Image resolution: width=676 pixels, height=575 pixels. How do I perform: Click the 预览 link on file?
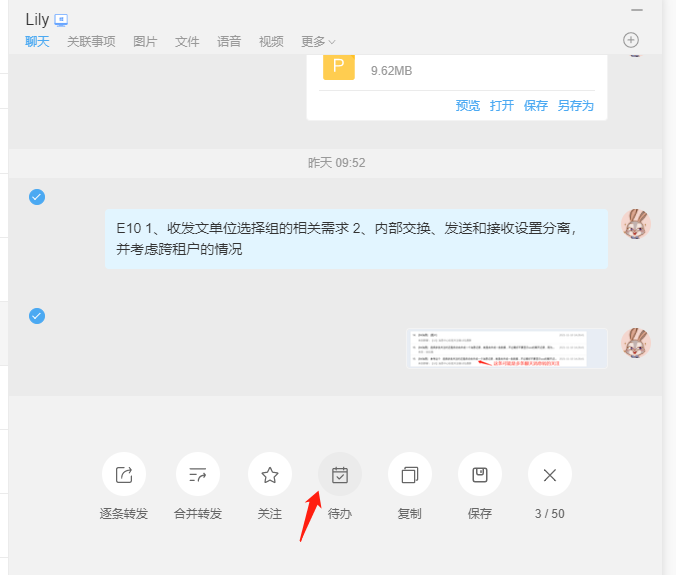click(x=468, y=106)
